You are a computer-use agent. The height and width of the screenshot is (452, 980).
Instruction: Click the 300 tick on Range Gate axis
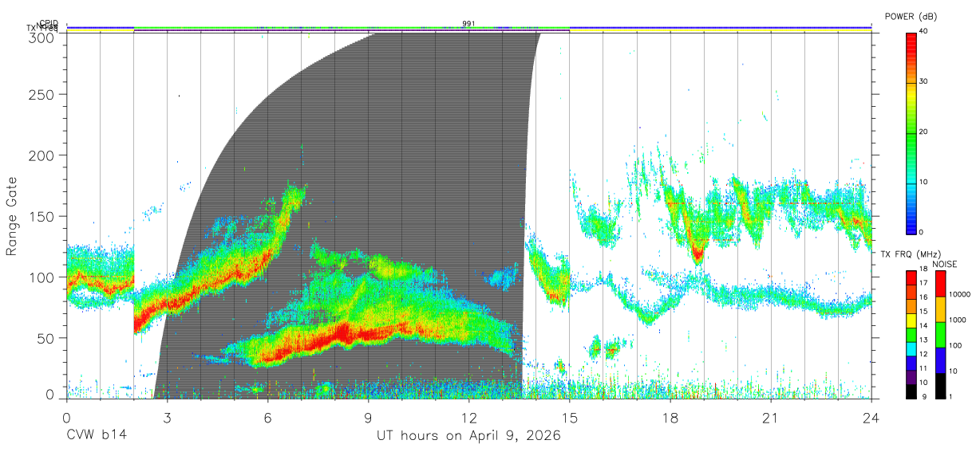[x=41, y=37]
